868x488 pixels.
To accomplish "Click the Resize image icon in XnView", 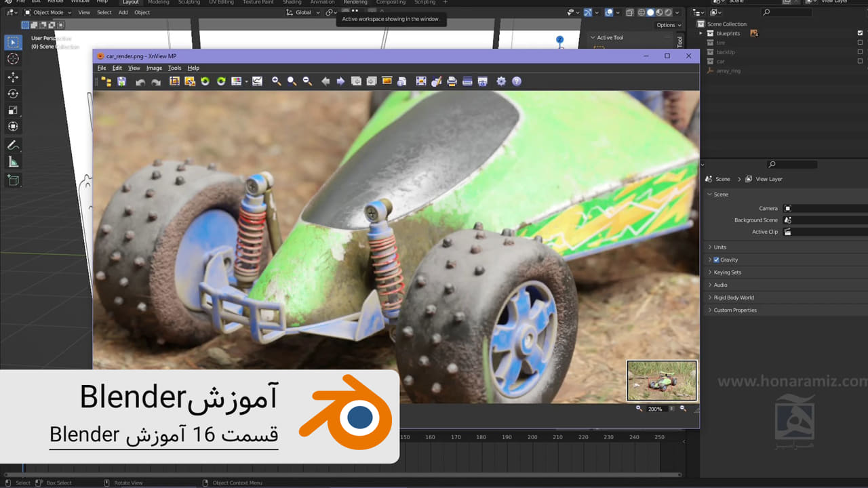I will point(189,81).
